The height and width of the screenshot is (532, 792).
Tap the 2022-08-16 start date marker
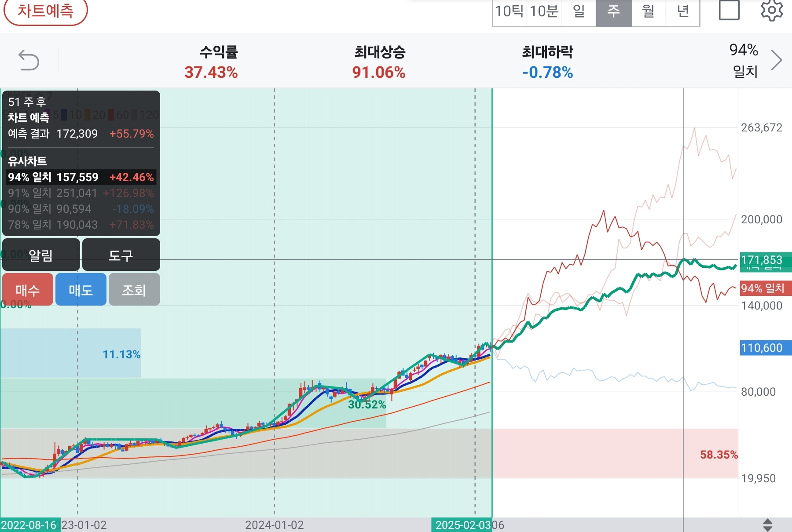[x=30, y=525]
